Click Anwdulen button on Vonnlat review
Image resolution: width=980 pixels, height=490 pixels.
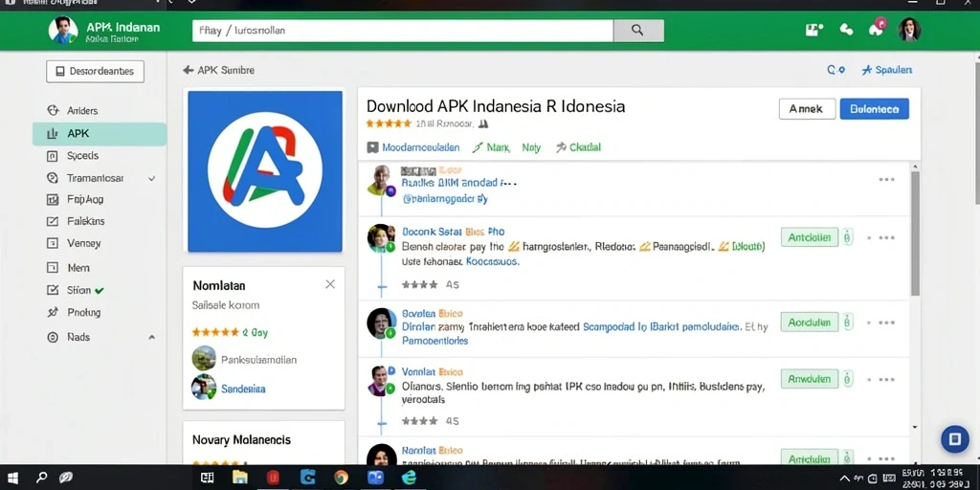[809, 379]
